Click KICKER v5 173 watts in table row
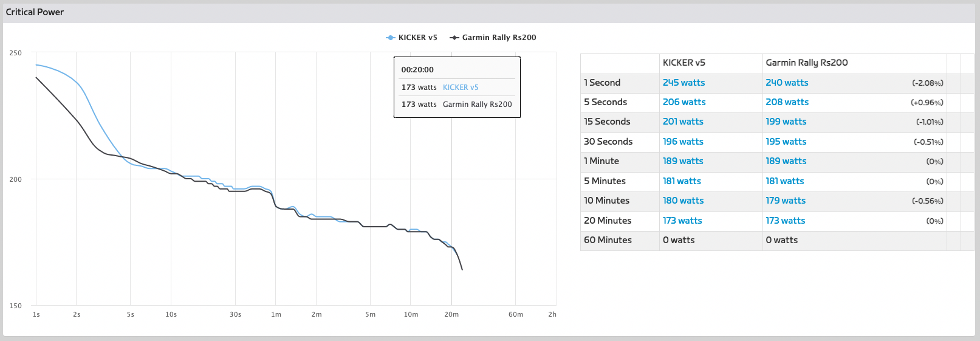 (682, 221)
